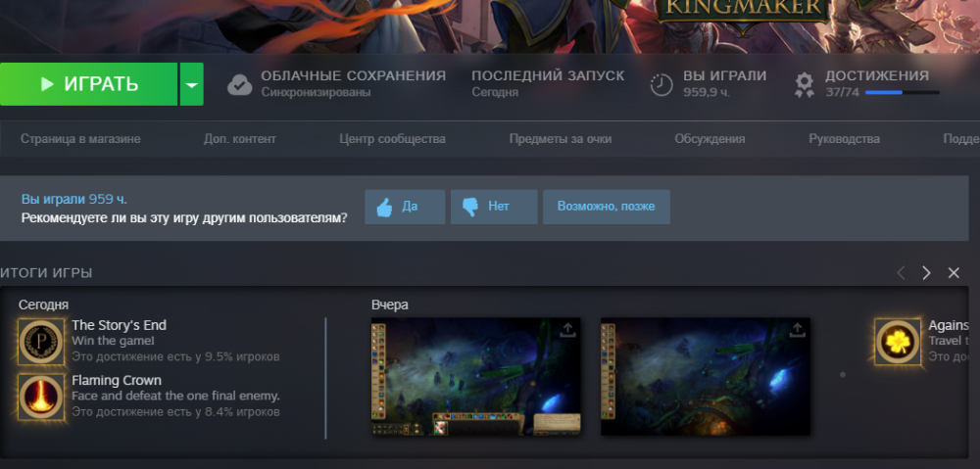This screenshot has height=469, width=980.
Task: Click the cloud saves icon
Action: (x=240, y=85)
